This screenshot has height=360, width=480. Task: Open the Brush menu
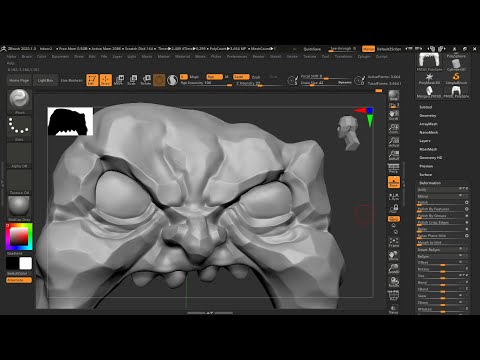pyautogui.click(x=27, y=57)
